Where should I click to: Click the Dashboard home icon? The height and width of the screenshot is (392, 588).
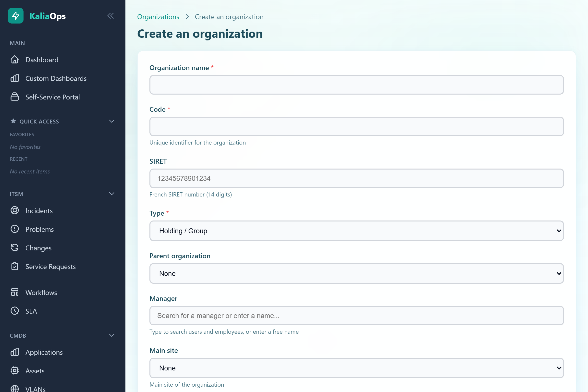coord(15,60)
